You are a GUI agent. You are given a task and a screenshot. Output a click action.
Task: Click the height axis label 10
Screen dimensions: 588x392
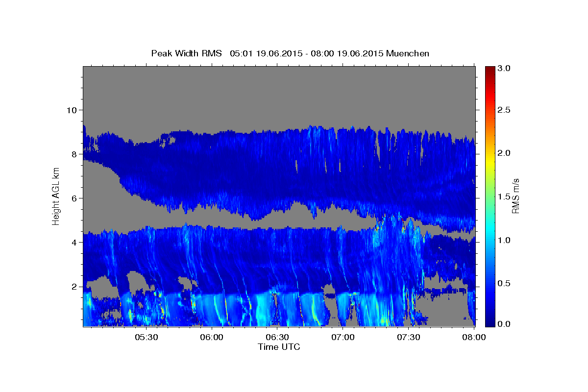click(x=72, y=110)
